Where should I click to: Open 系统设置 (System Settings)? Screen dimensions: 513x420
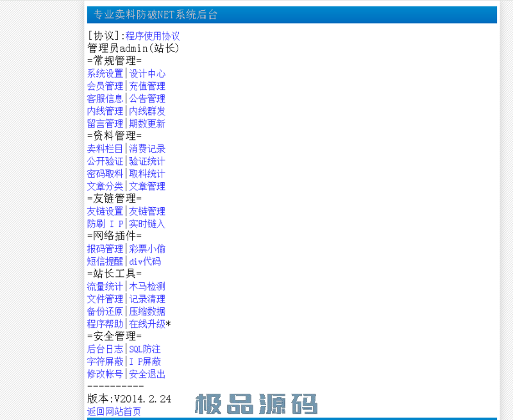105,73
